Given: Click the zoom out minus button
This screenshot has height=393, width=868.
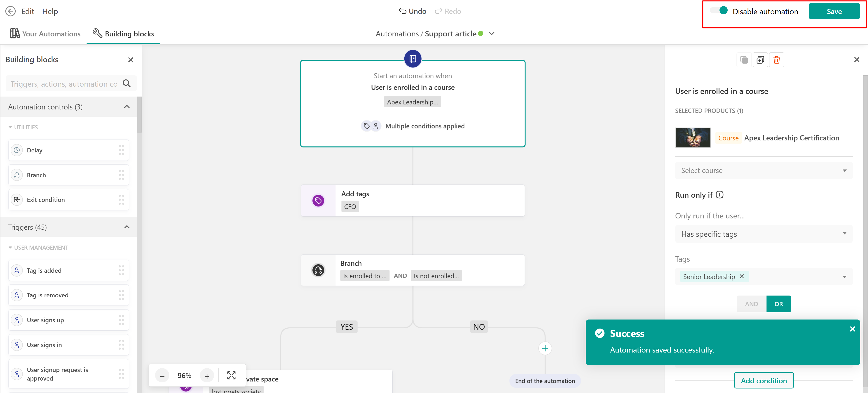Looking at the screenshot, I should tap(162, 376).
